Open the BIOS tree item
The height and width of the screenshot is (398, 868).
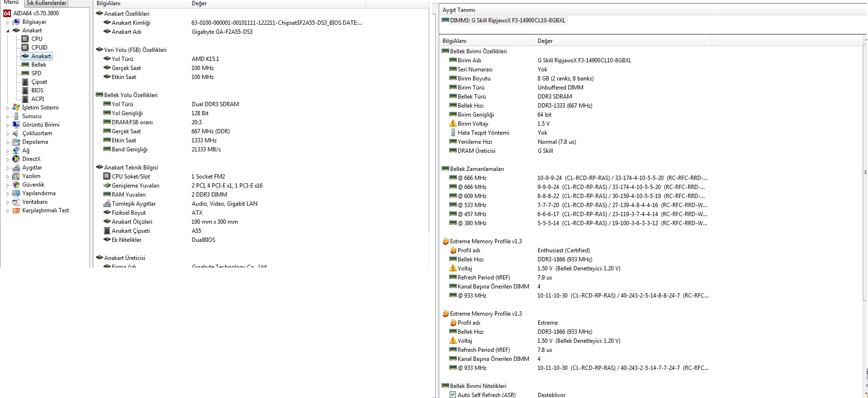37,90
